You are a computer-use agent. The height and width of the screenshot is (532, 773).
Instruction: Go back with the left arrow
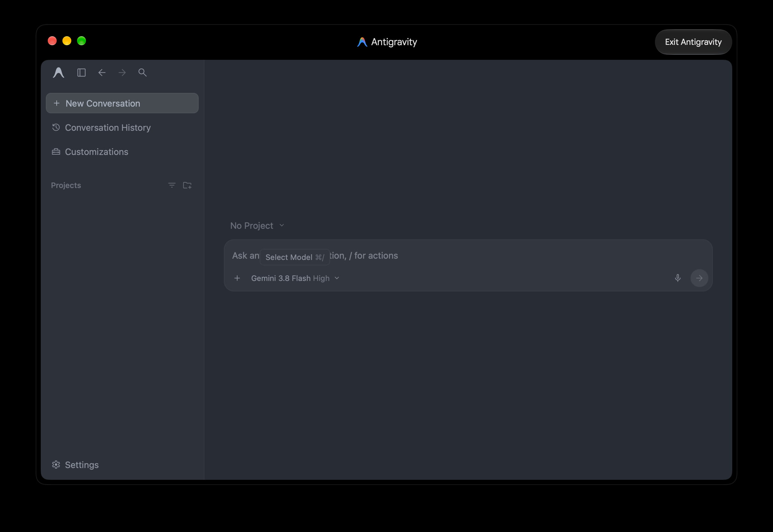tap(102, 73)
